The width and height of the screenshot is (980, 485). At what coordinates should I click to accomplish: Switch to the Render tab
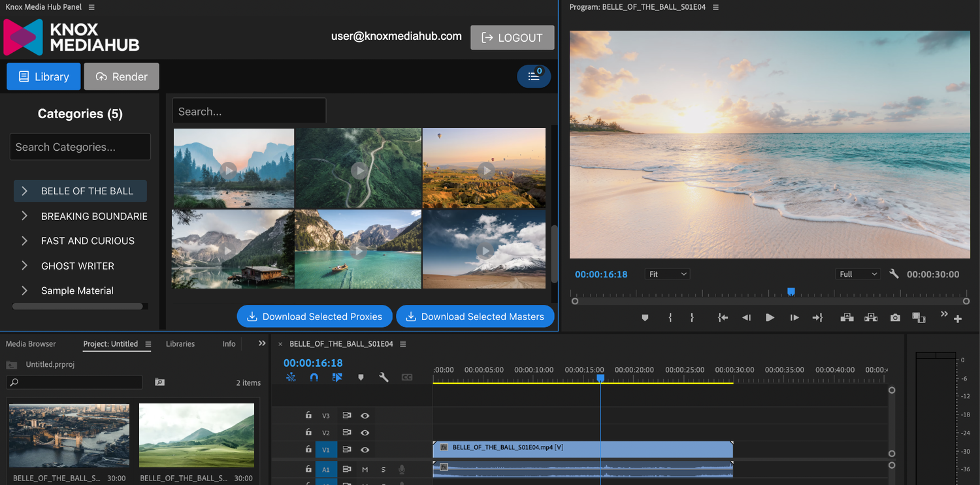click(122, 76)
